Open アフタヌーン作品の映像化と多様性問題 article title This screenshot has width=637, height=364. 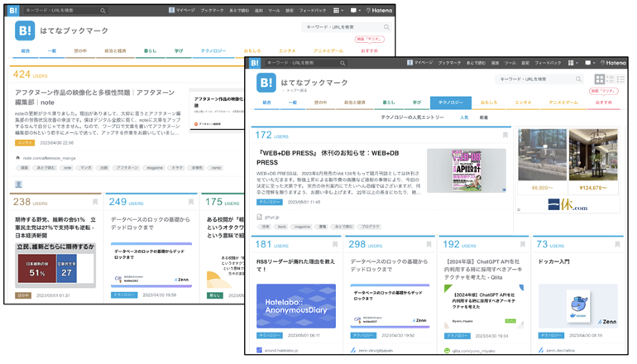click(95, 98)
